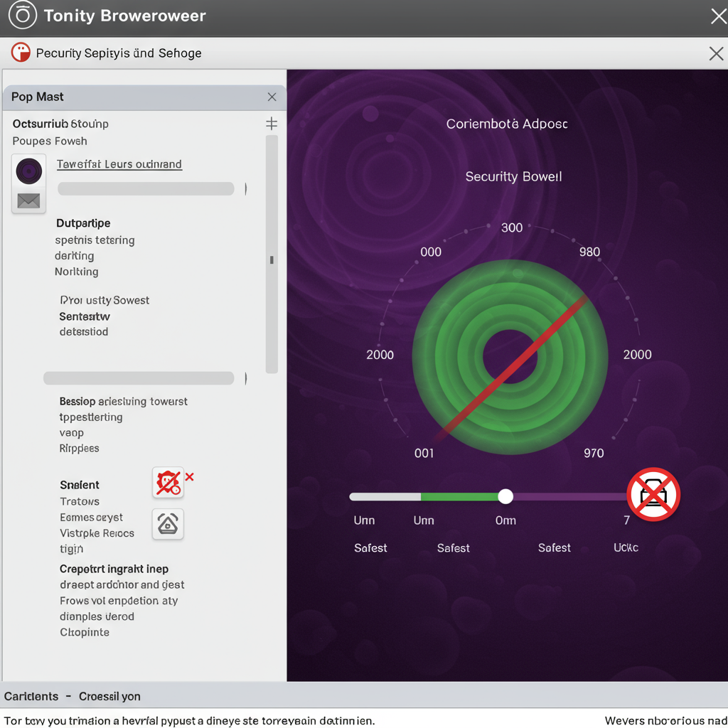Screen dimensions: 728x728
Task: Click the red prohibited lock icon
Action: click(653, 495)
